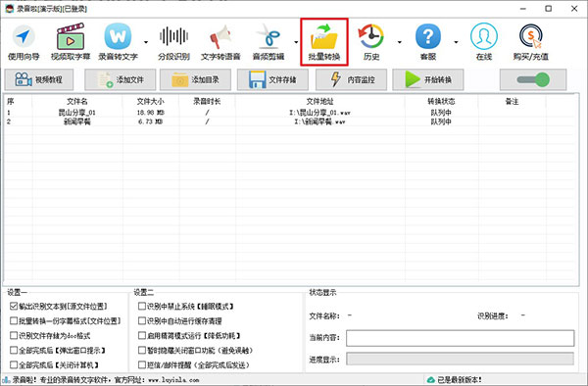Select the 批量转换 batch conversion folder icon
The height and width of the screenshot is (386, 588).
coord(324,42)
